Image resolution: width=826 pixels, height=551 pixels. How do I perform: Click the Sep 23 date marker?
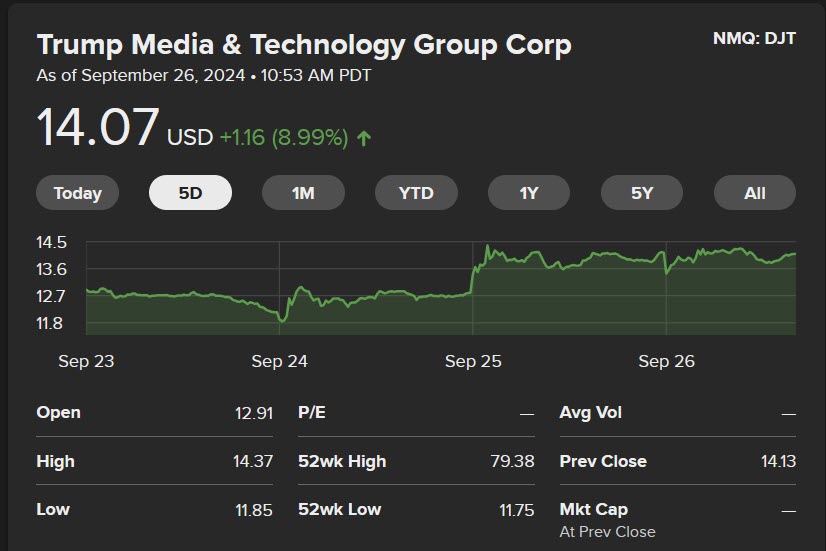click(86, 361)
